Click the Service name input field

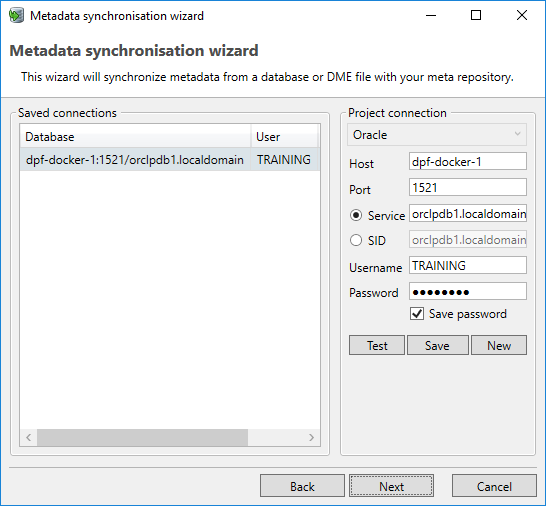click(x=468, y=213)
